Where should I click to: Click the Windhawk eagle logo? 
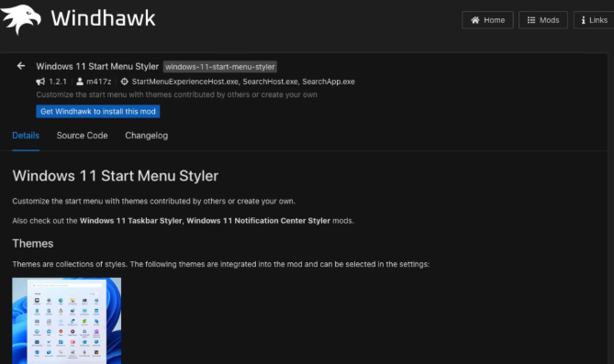(x=20, y=18)
